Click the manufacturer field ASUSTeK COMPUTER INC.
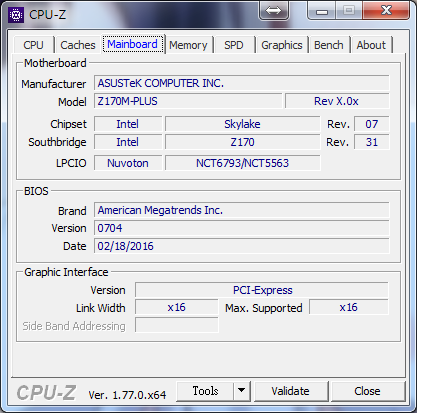This screenshot has height=418, width=422. pos(242,83)
